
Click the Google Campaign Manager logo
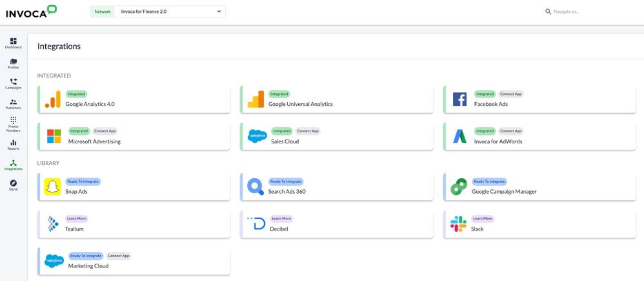[x=459, y=187]
